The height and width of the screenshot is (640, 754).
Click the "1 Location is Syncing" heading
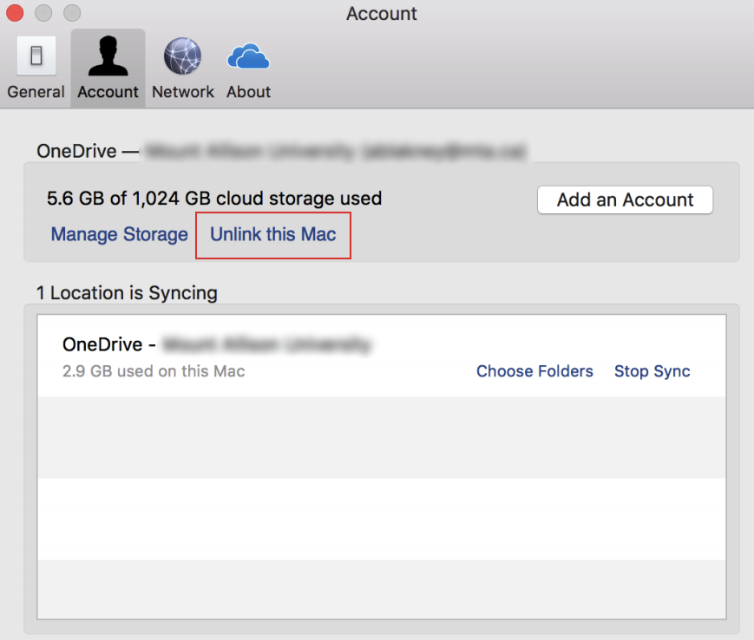tap(127, 292)
